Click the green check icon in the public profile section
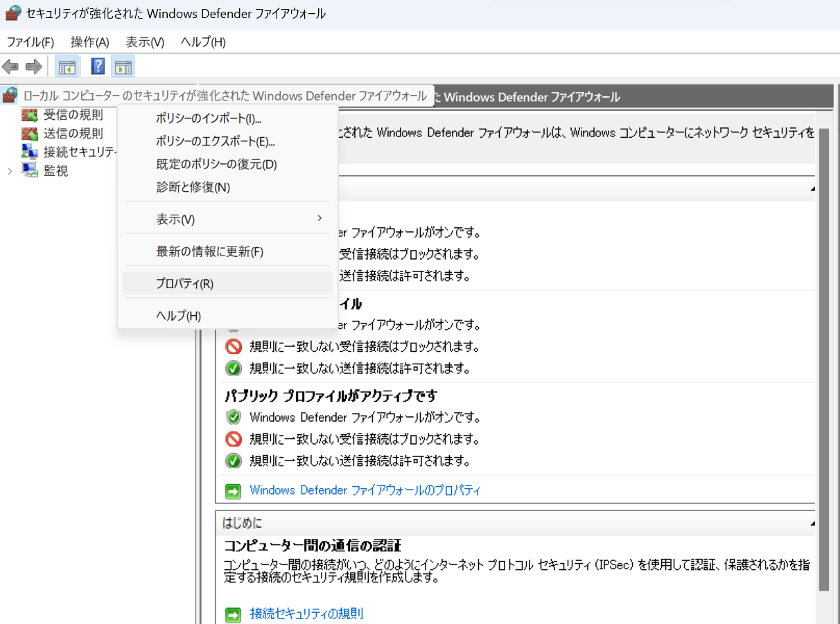 (234, 461)
